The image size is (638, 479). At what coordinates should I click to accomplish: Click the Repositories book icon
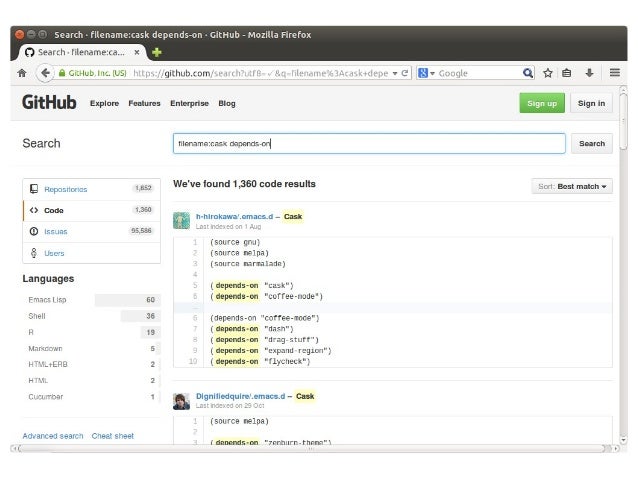tap(34, 189)
